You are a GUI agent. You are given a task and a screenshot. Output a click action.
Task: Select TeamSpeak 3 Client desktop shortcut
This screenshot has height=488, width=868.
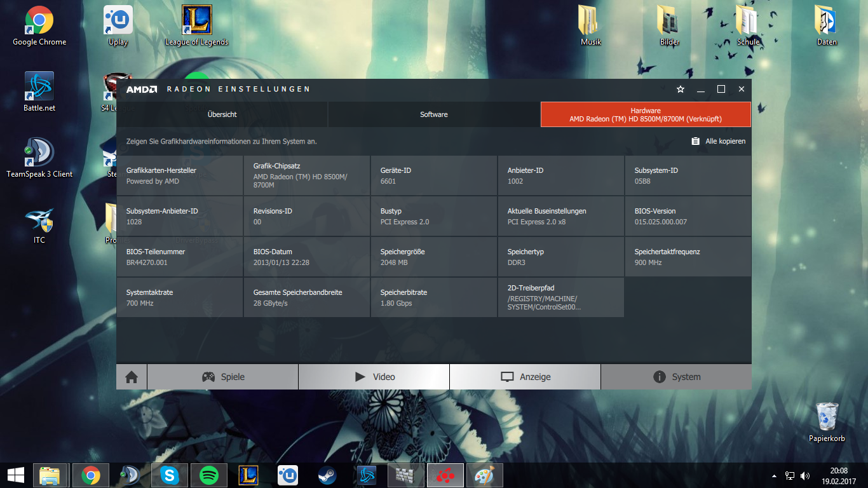39,158
